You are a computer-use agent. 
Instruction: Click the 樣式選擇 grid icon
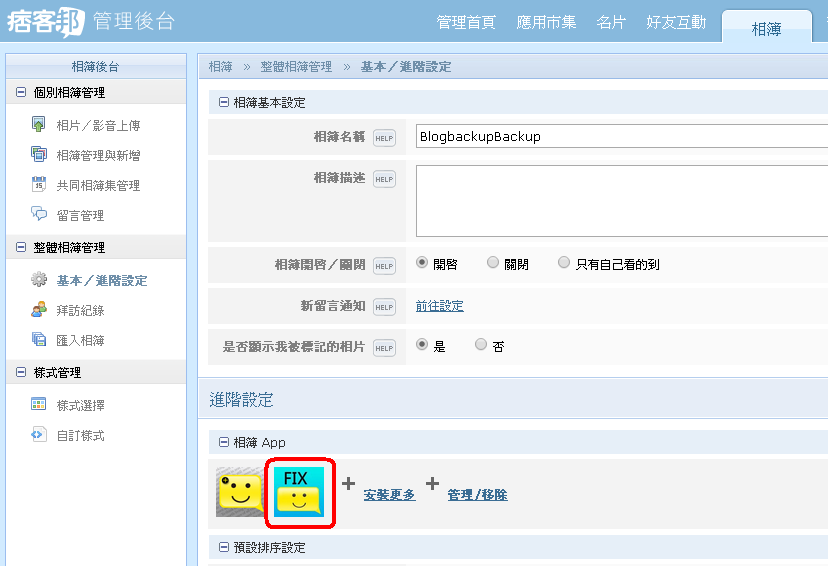pyautogui.click(x=39, y=404)
